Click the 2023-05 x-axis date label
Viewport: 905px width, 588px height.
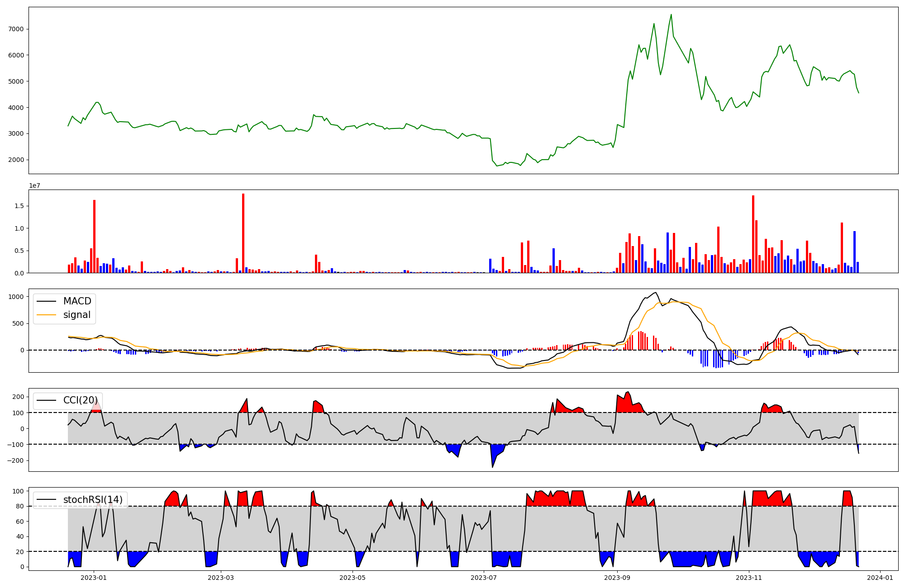[352, 578]
